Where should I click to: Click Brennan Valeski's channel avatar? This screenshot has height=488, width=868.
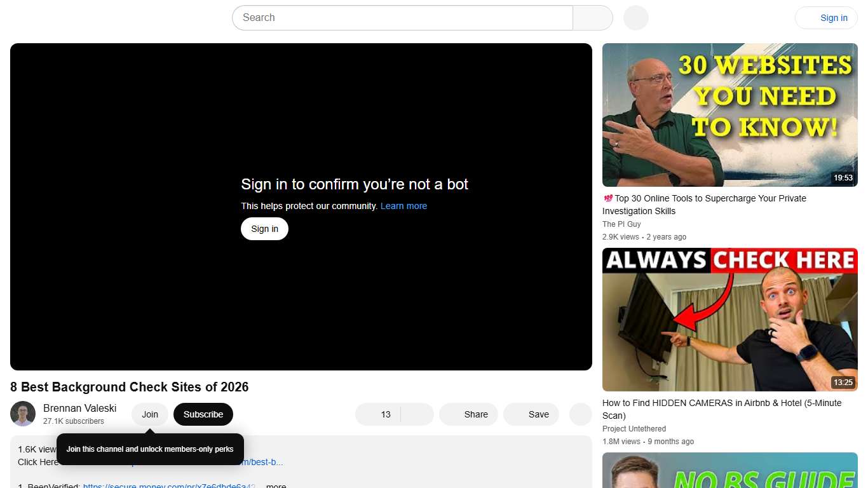coord(23,414)
